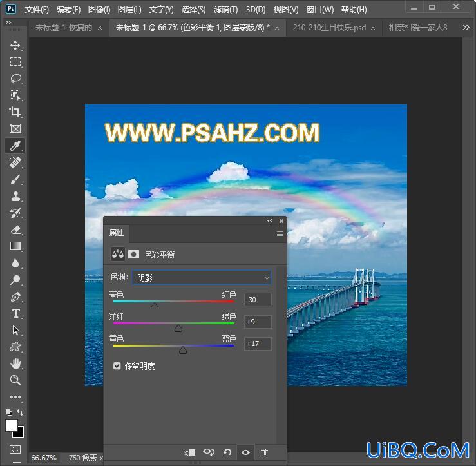Open the Properties panel flyout menu
The width and height of the screenshot is (476, 466).
(280, 233)
